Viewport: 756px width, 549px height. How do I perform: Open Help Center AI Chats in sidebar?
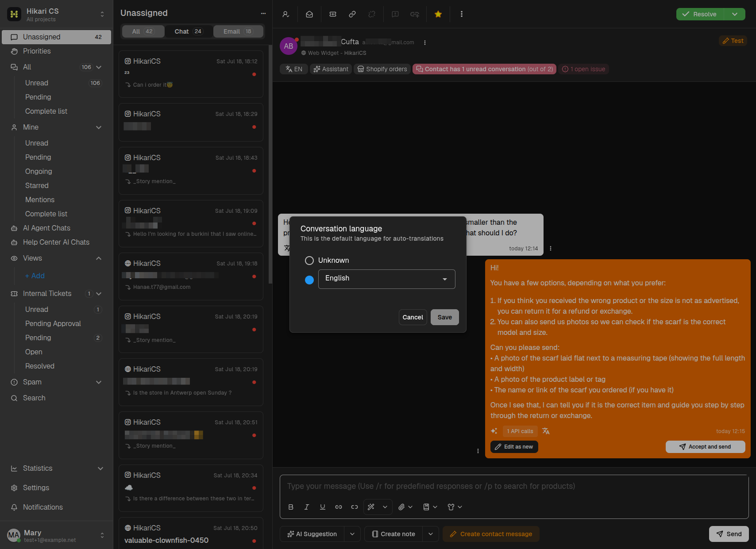[x=57, y=242]
